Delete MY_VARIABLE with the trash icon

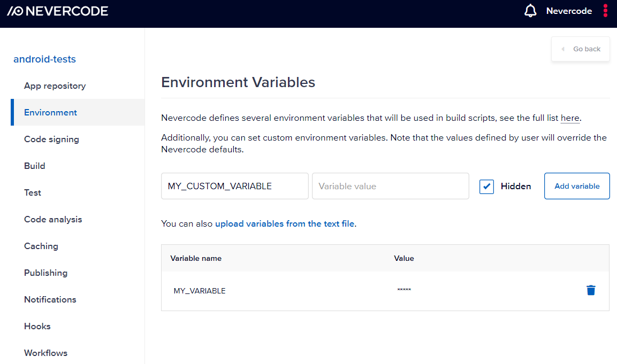point(591,290)
